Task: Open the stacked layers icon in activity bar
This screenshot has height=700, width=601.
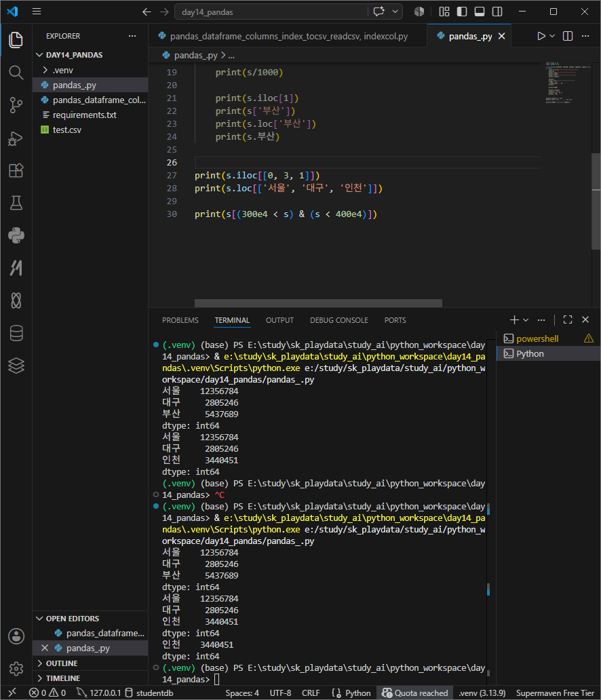Action: (x=16, y=366)
